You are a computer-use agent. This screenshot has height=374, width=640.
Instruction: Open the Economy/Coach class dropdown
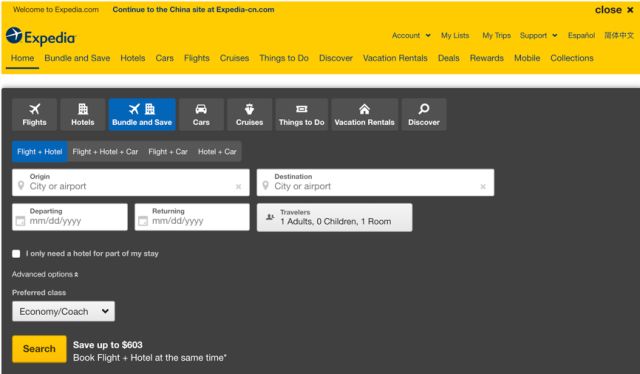coord(63,312)
